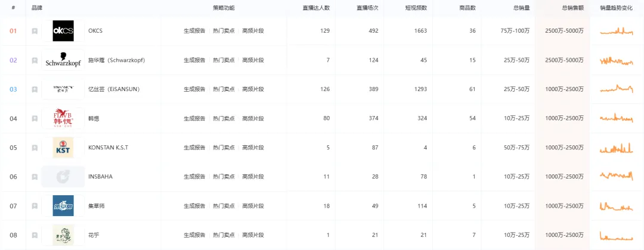Open KONSTAN K.S.T brand name
Image resolution: width=644 pixels, height=250 pixels.
click(109, 148)
